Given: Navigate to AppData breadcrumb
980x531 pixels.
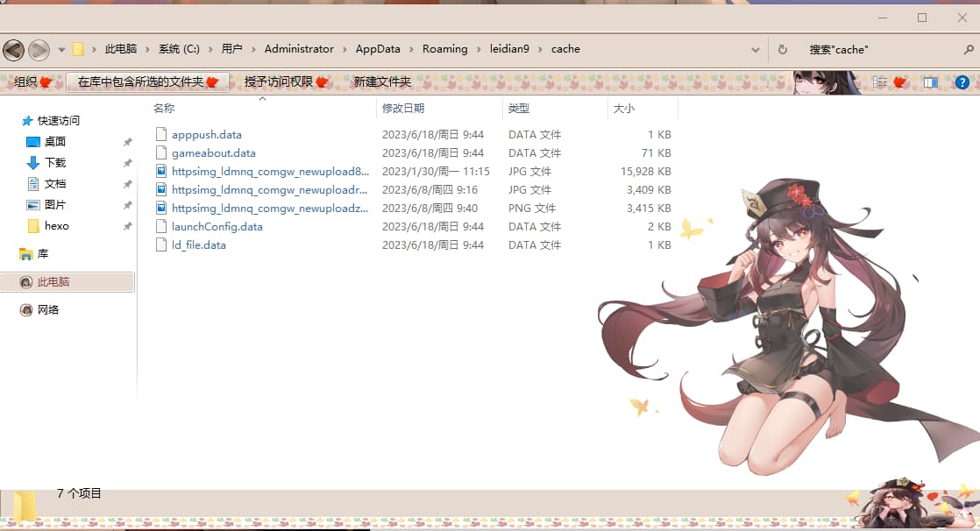Looking at the screenshot, I should point(378,49).
